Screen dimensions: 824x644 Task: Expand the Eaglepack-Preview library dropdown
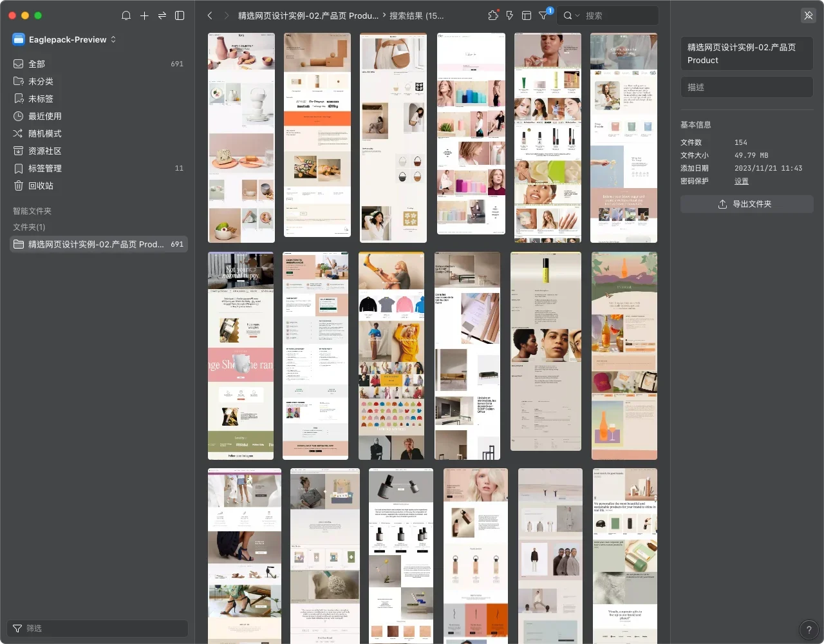coord(113,39)
